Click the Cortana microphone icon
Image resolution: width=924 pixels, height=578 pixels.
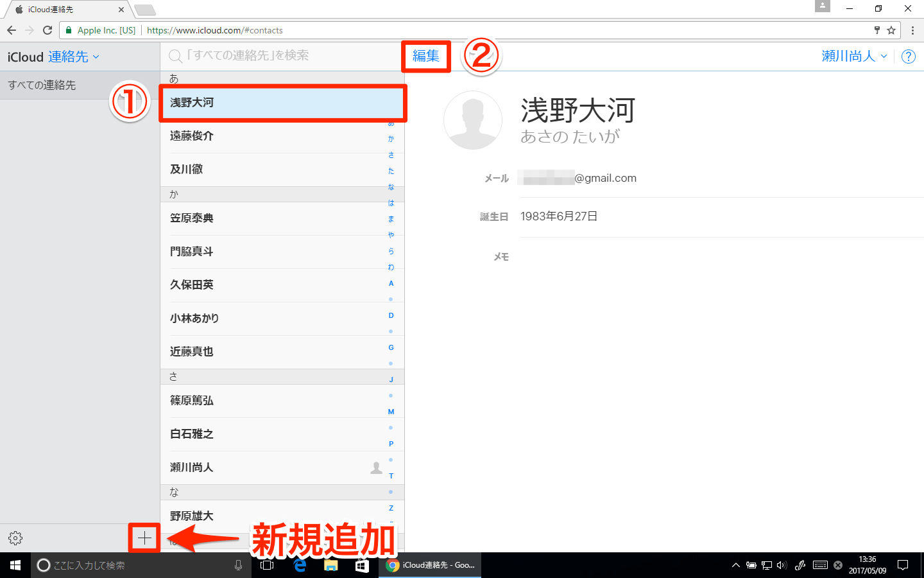tap(238, 565)
